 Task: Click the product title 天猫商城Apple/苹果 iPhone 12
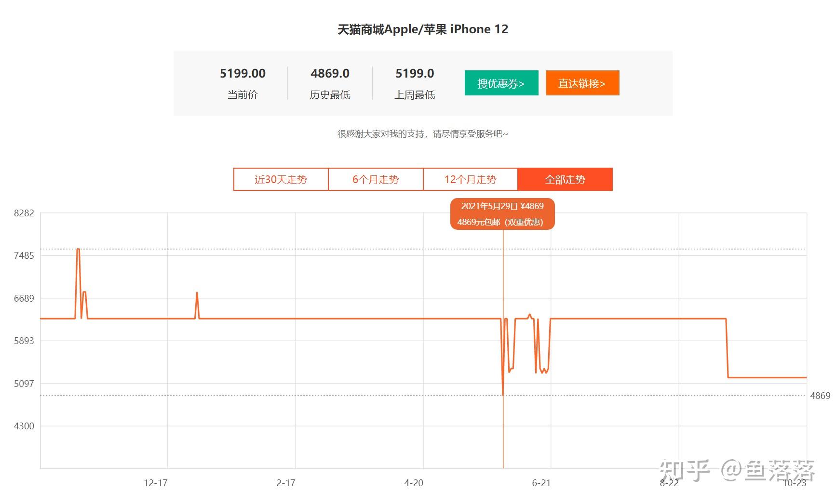[423, 29]
